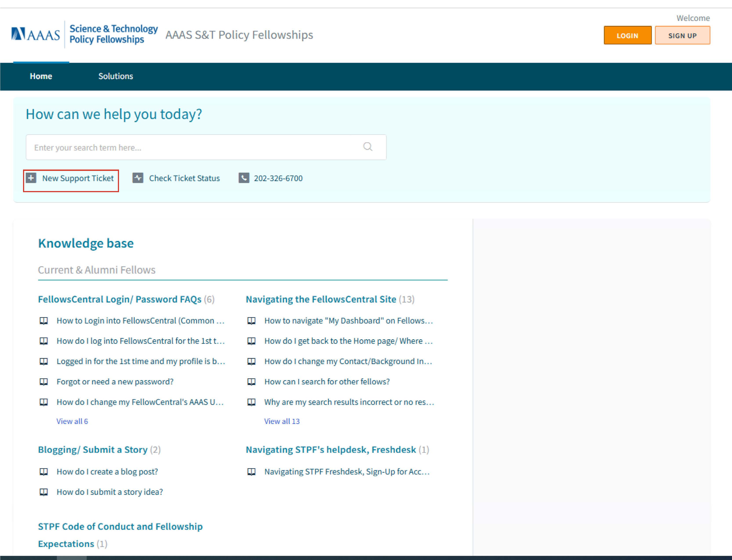Click the Check Ticket Status pulse icon
Screen dimensions: 732x560
pos(138,178)
